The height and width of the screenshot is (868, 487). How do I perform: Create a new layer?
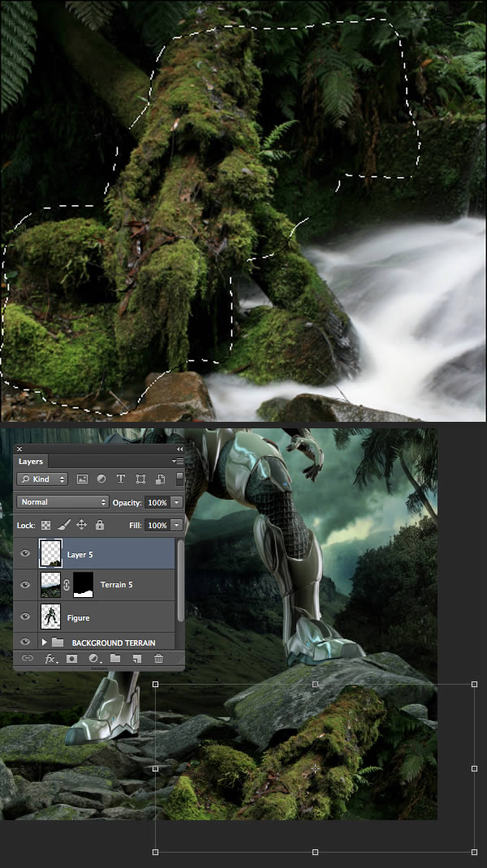pyautogui.click(x=137, y=658)
